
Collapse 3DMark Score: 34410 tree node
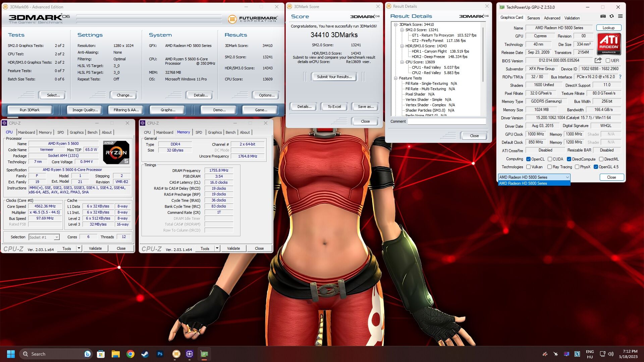(x=396, y=24)
